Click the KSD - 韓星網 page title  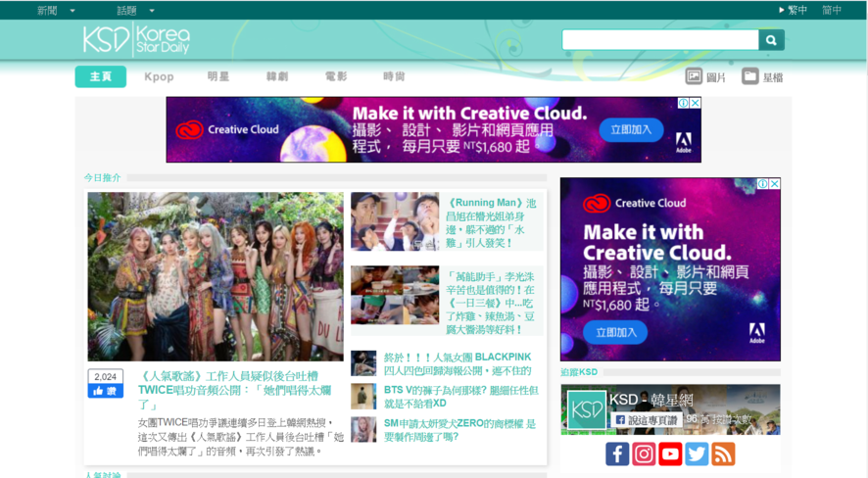[651, 400]
